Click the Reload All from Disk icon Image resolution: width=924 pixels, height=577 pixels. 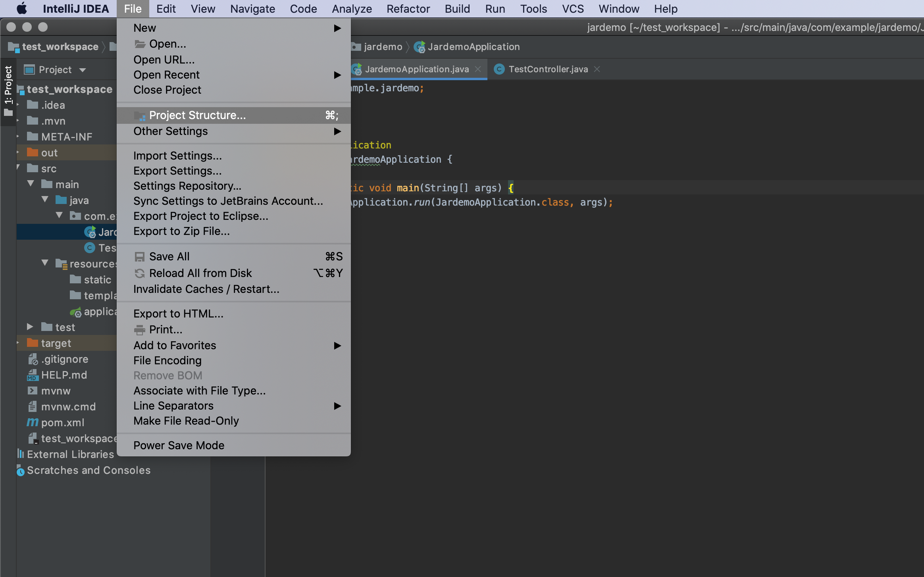140,273
